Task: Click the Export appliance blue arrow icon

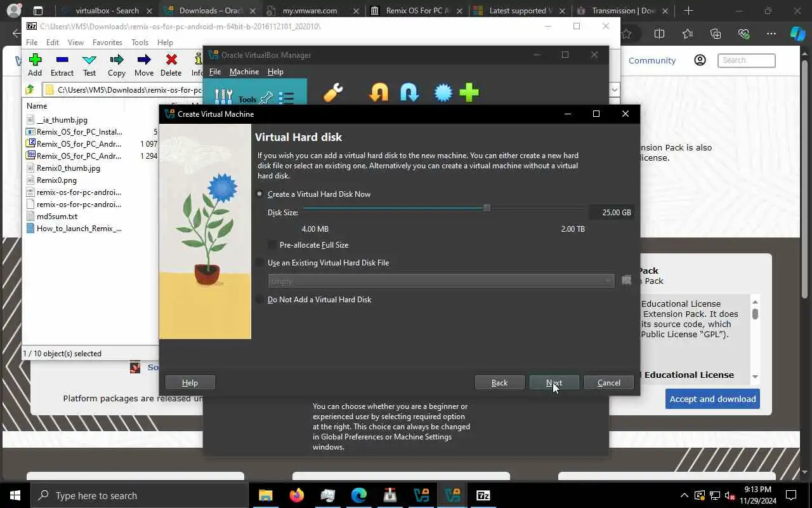Action: 410,93
